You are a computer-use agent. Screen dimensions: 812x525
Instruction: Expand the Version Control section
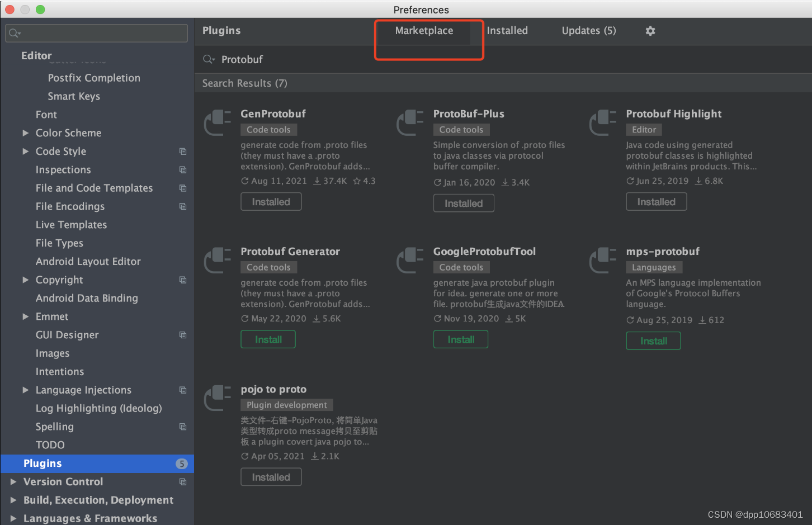point(12,481)
